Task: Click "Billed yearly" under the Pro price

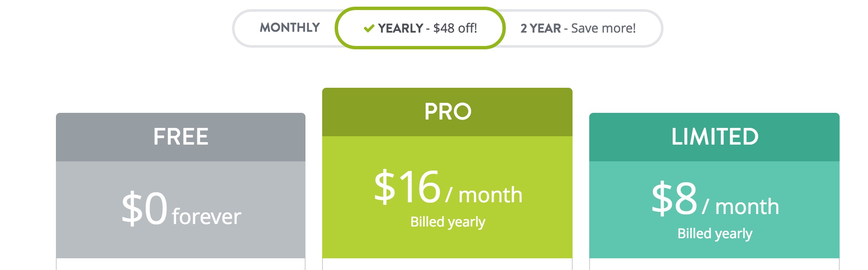Action: pos(447,222)
